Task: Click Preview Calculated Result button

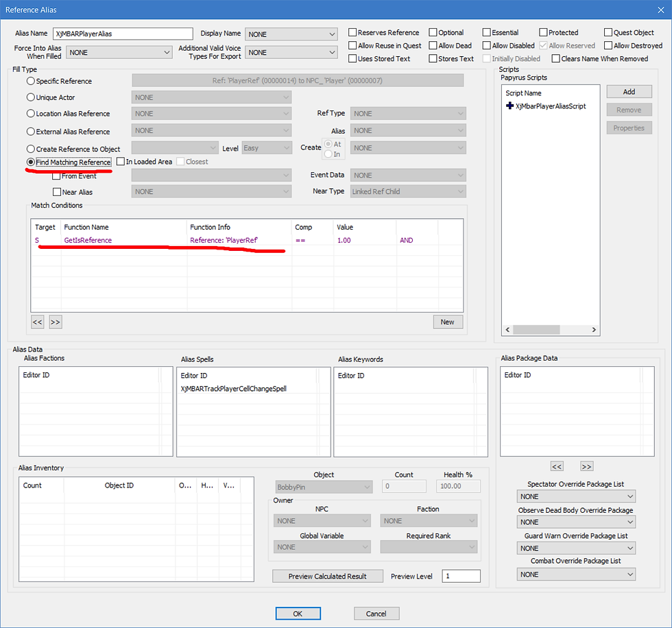Action: (x=328, y=576)
